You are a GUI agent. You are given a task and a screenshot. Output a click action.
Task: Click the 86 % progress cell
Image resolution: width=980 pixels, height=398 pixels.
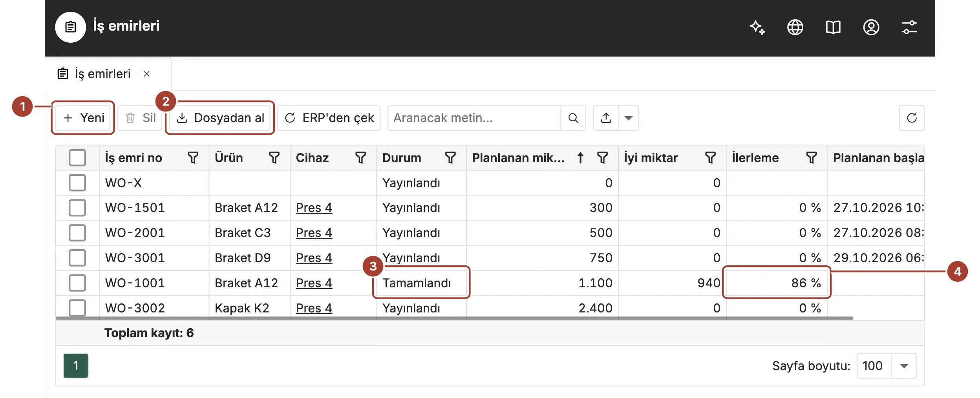click(x=777, y=283)
